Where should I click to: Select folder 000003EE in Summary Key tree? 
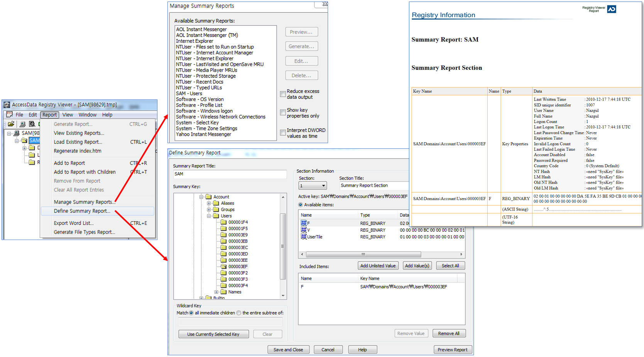pos(234,260)
